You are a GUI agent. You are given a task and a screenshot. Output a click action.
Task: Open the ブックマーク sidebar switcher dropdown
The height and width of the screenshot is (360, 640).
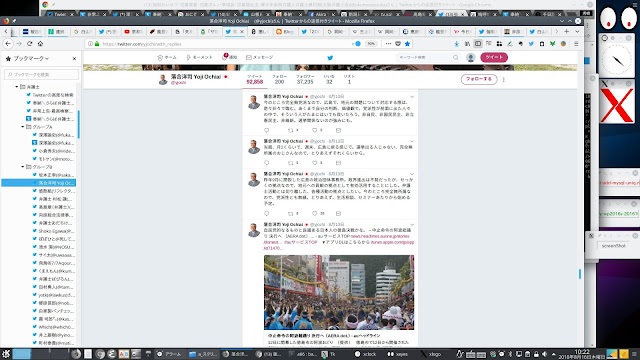click(x=31, y=59)
